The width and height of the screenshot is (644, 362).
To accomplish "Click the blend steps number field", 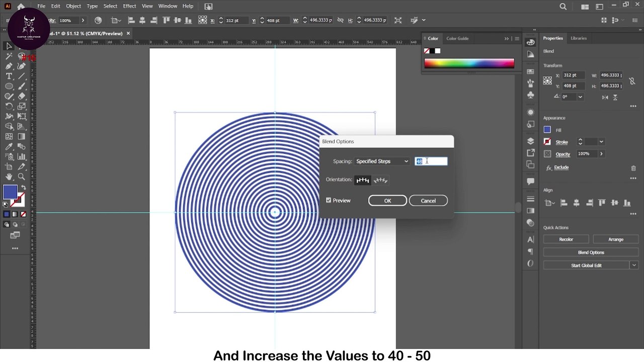I will (x=431, y=161).
